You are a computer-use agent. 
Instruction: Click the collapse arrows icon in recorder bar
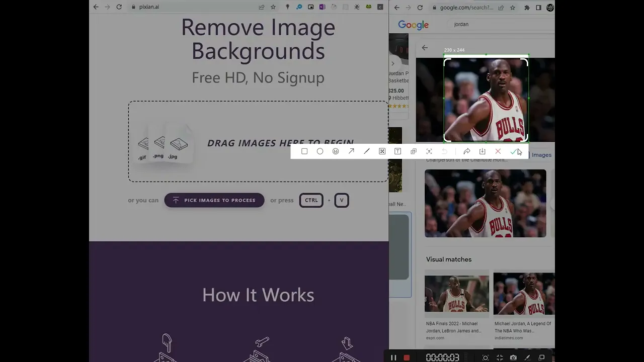coord(500,357)
